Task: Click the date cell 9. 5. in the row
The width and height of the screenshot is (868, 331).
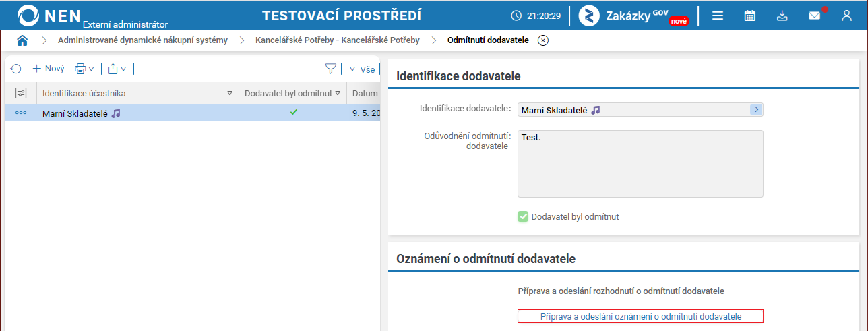Action: (x=366, y=113)
